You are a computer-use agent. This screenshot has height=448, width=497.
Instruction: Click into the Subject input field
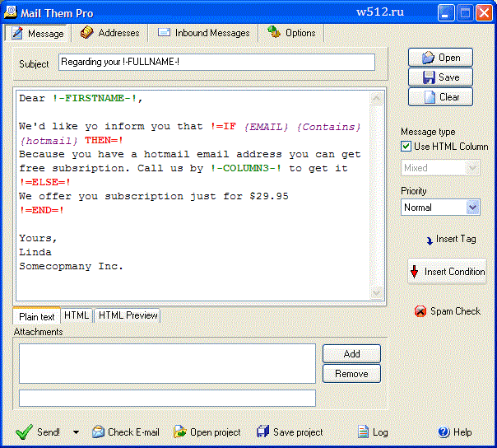tap(216, 63)
